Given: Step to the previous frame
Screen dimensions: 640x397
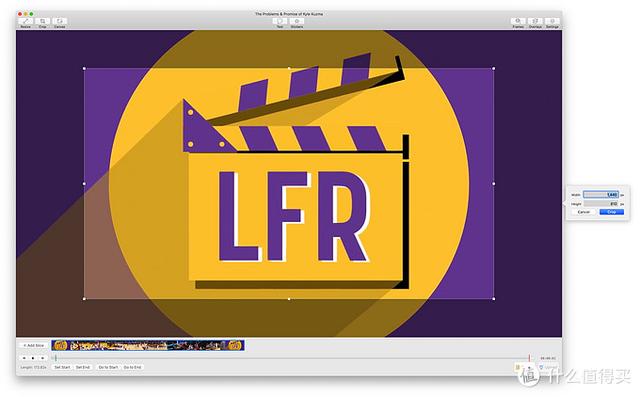Looking at the screenshot, I should click(x=24, y=358).
